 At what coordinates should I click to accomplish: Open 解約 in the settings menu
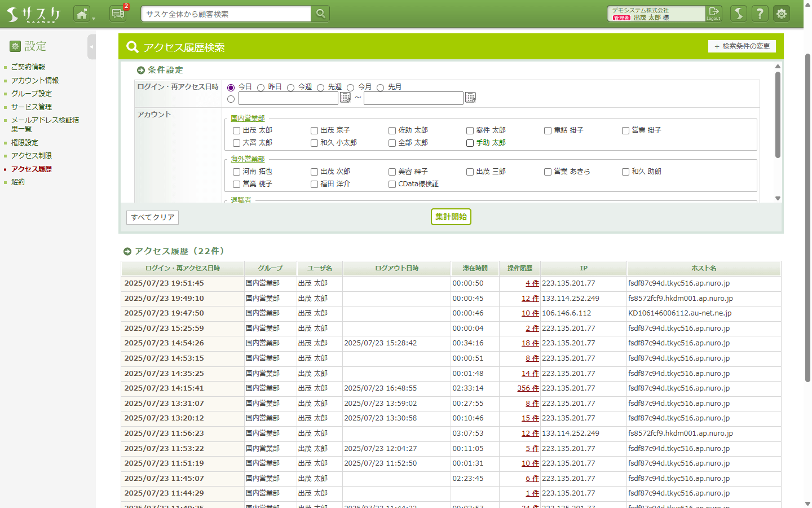[x=18, y=182]
